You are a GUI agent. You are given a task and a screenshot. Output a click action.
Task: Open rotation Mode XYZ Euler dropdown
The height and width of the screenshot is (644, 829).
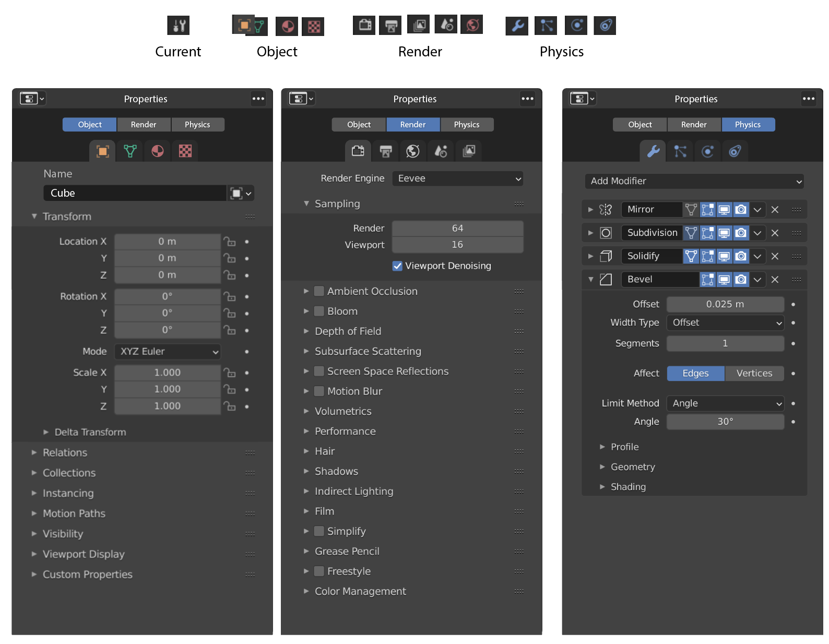coord(168,352)
